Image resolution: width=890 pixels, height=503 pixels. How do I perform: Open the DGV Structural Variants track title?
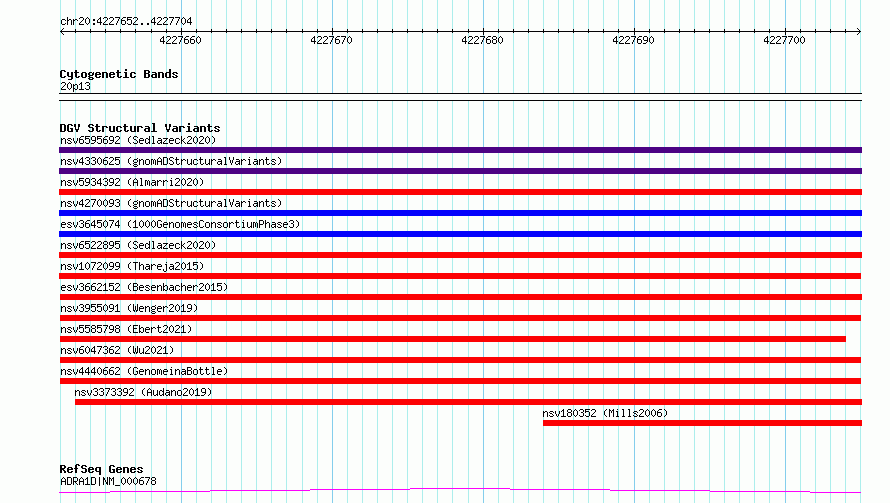point(140,128)
